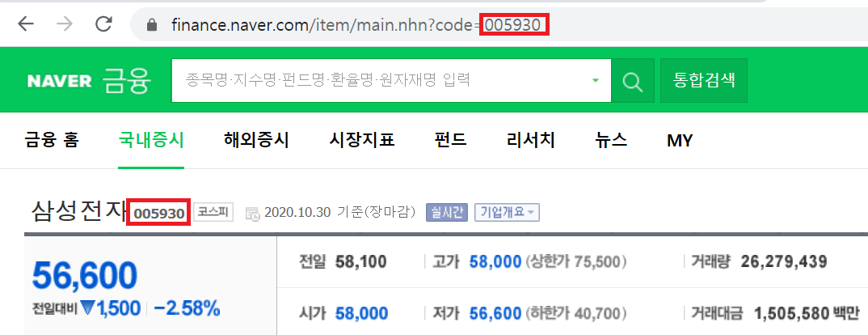Switch to the 펀드 tab

point(451,140)
